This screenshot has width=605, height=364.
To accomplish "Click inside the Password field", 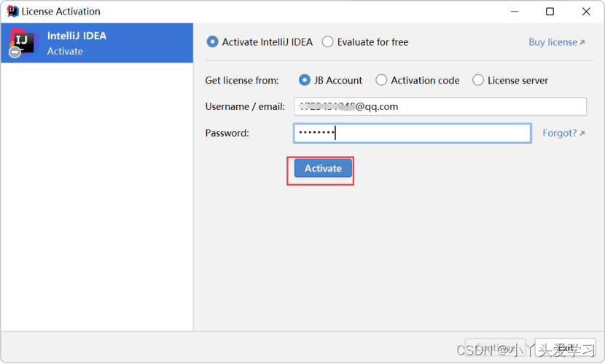I will tap(412, 133).
